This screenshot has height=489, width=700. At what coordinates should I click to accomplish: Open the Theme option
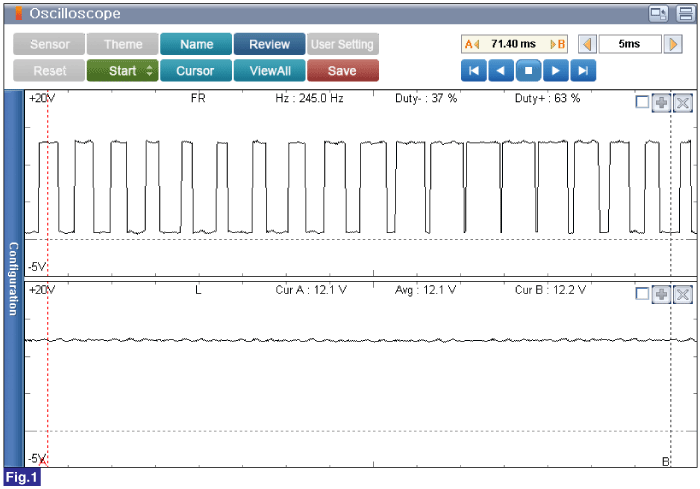coord(123,44)
